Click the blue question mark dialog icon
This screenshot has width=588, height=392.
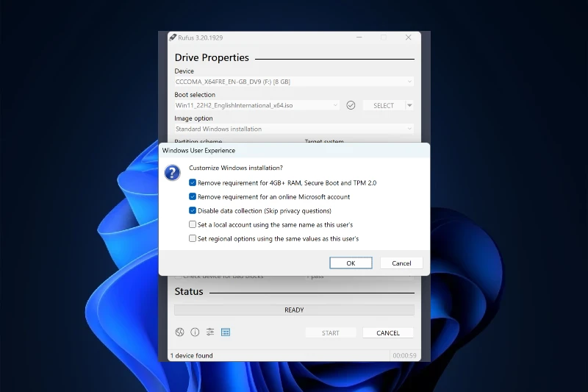click(172, 173)
